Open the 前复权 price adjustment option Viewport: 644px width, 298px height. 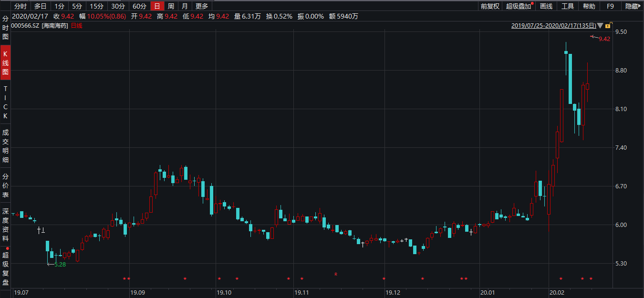490,6
